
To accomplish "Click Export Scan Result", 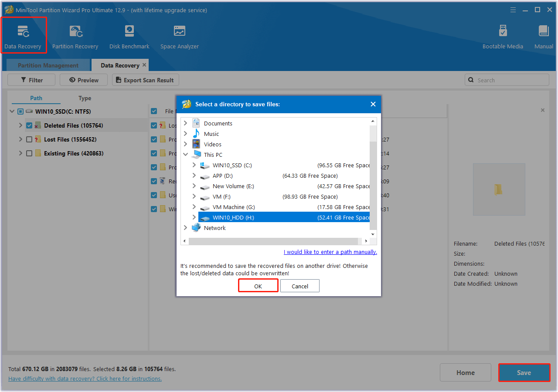I will click(x=146, y=80).
